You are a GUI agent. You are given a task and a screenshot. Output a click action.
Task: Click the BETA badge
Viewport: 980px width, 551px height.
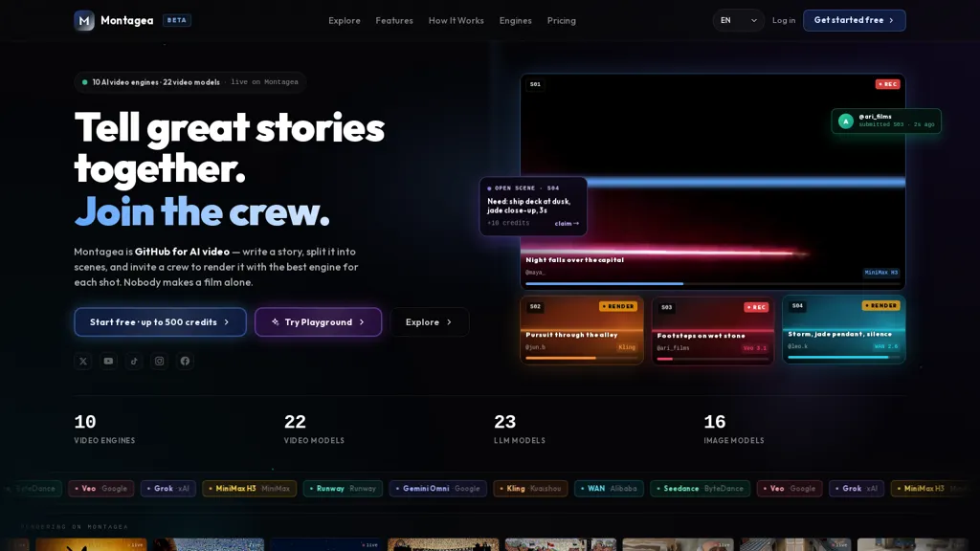point(177,21)
